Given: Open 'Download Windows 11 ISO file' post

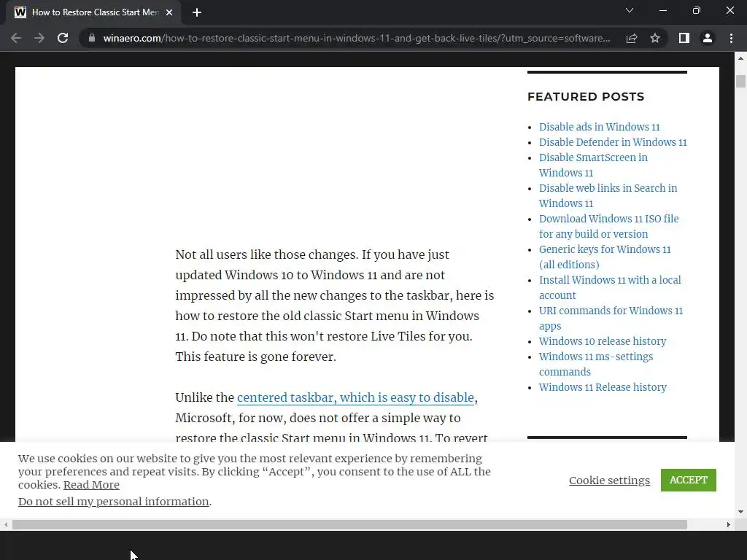Looking at the screenshot, I should tap(609, 226).
